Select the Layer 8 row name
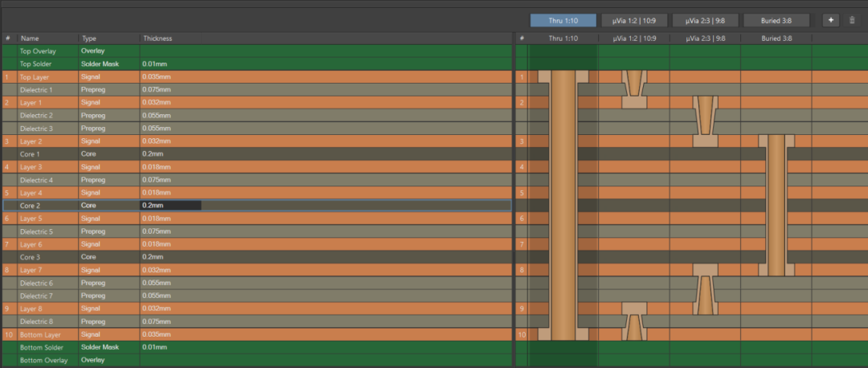 coord(31,309)
